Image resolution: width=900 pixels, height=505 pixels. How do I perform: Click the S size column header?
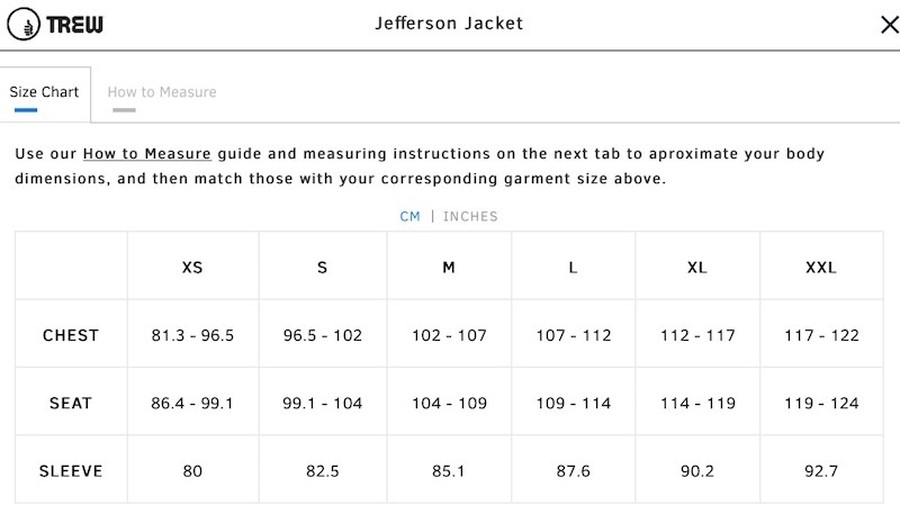pyautogui.click(x=322, y=267)
